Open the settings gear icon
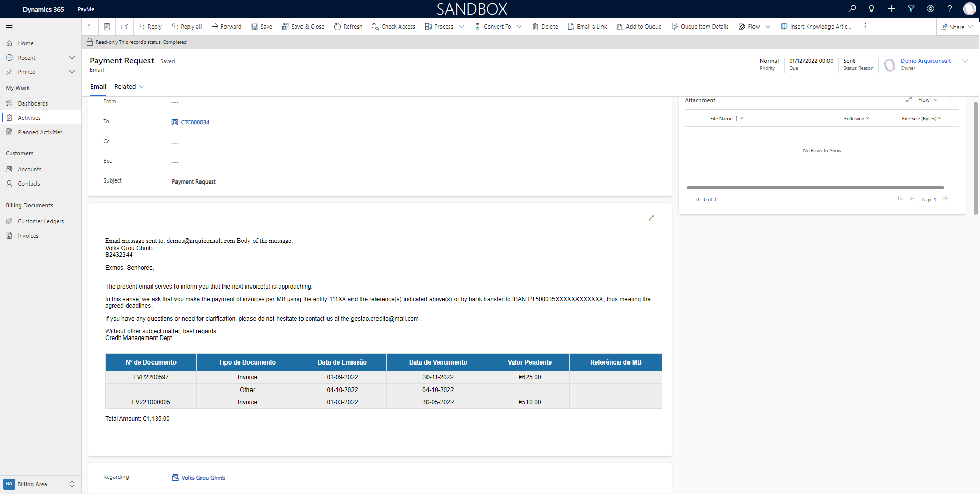This screenshot has height=494, width=980. click(931, 9)
